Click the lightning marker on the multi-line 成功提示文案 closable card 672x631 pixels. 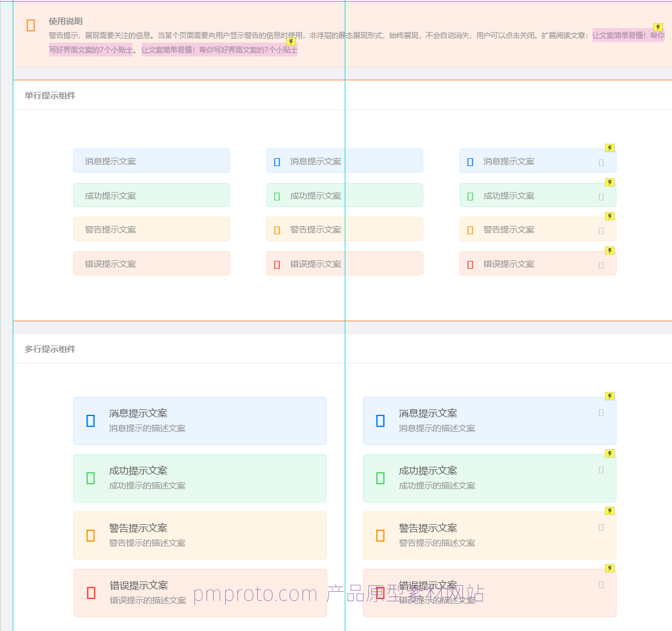point(610,453)
